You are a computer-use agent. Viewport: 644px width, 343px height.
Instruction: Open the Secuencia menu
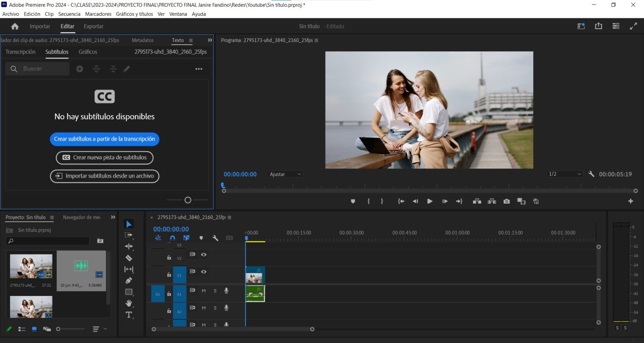pos(69,14)
